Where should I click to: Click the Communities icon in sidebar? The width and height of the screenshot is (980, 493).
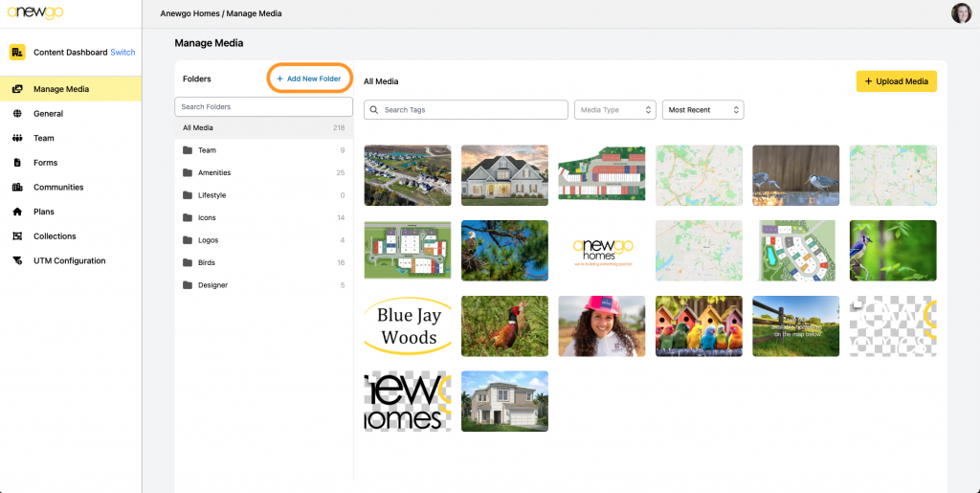click(17, 188)
